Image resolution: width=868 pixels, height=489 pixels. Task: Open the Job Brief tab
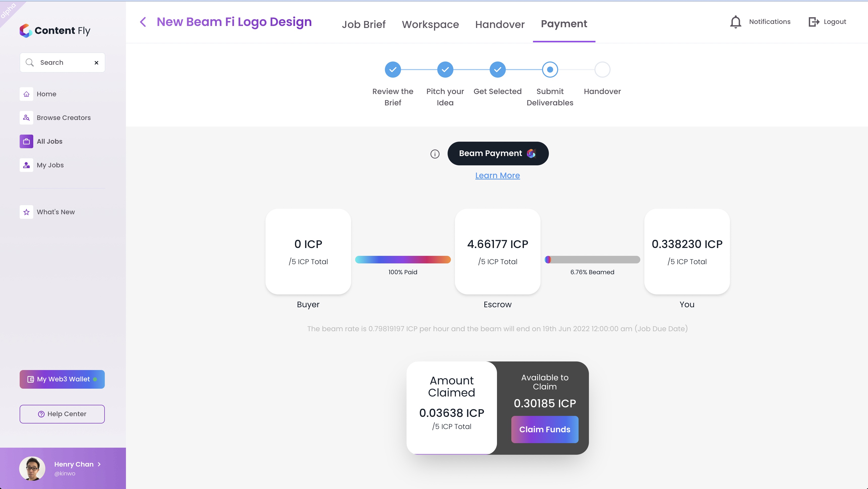tap(363, 24)
